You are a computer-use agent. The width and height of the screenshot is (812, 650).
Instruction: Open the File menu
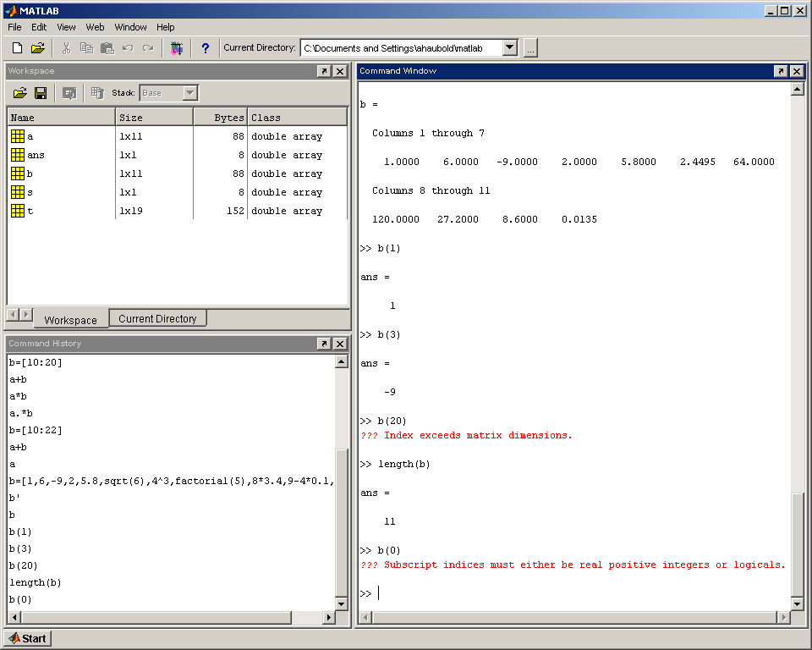pyautogui.click(x=14, y=27)
